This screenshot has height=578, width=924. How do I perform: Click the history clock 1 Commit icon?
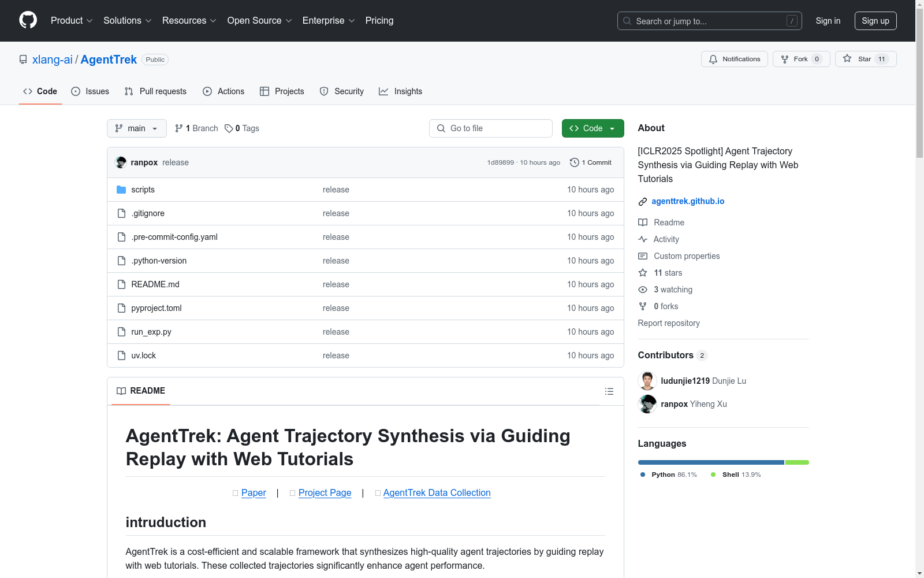coord(574,162)
